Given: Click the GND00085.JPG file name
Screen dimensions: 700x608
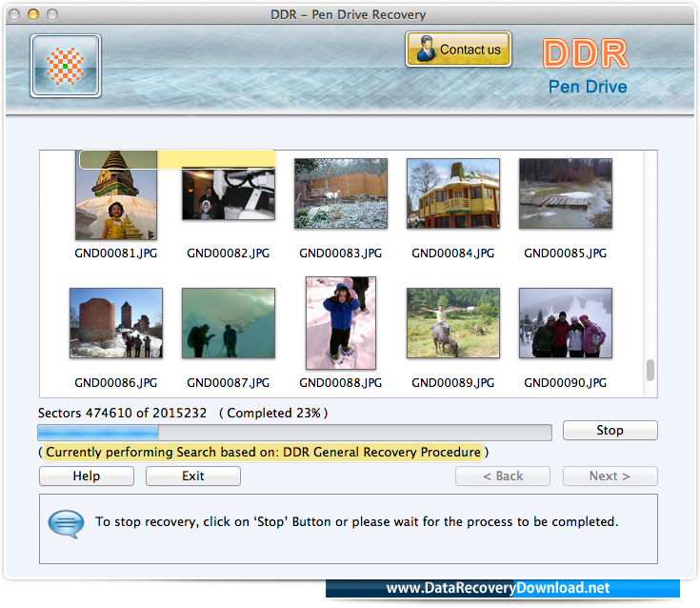Looking at the screenshot, I should click(x=566, y=253).
